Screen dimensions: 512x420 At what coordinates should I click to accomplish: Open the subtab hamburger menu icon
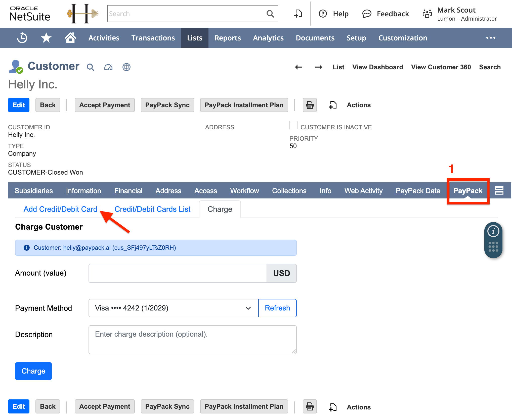[499, 190]
